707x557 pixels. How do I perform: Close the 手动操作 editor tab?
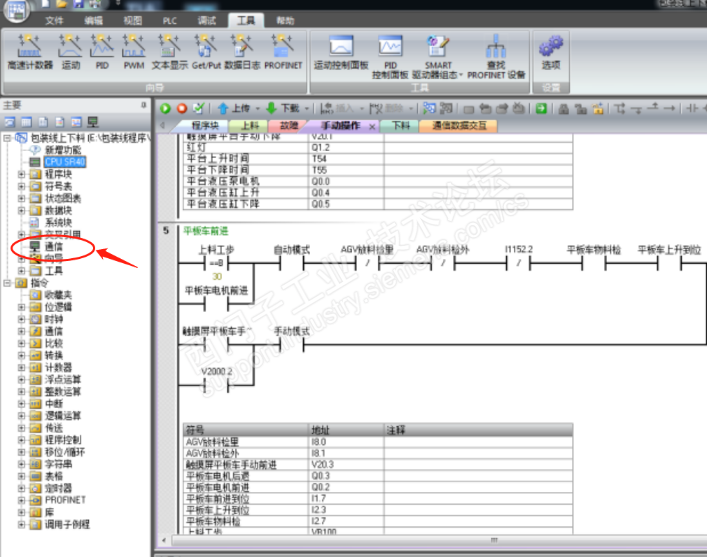pos(372,127)
